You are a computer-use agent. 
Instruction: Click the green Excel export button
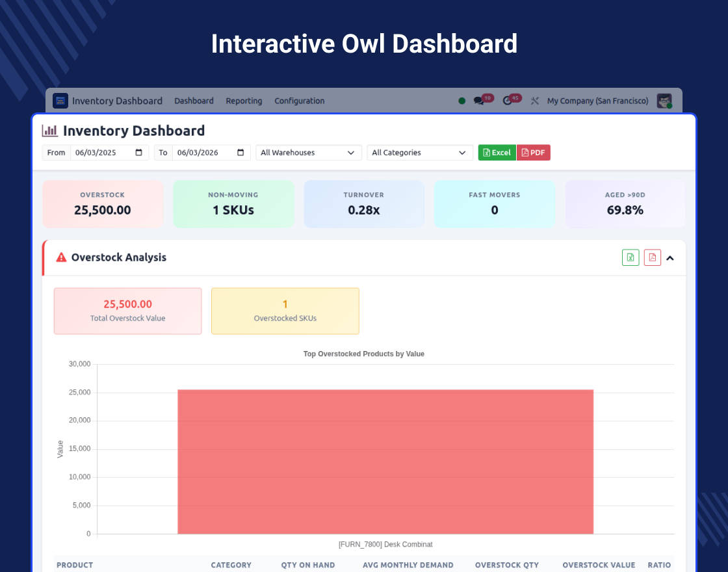(497, 152)
